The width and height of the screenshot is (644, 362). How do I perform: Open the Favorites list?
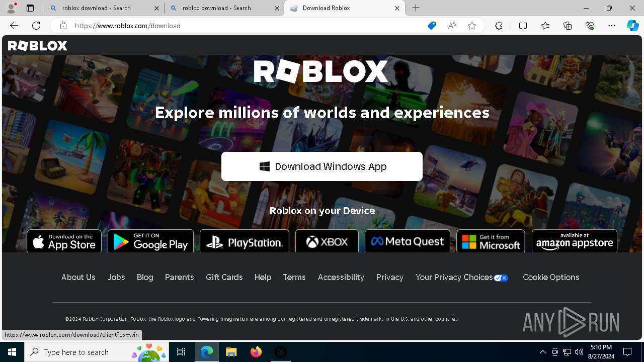tap(545, 26)
